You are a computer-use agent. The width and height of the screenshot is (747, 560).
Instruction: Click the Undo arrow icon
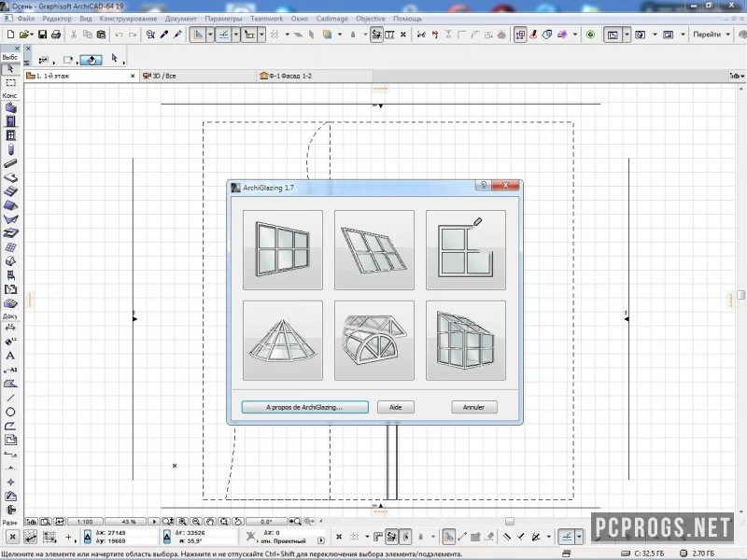tap(119, 35)
